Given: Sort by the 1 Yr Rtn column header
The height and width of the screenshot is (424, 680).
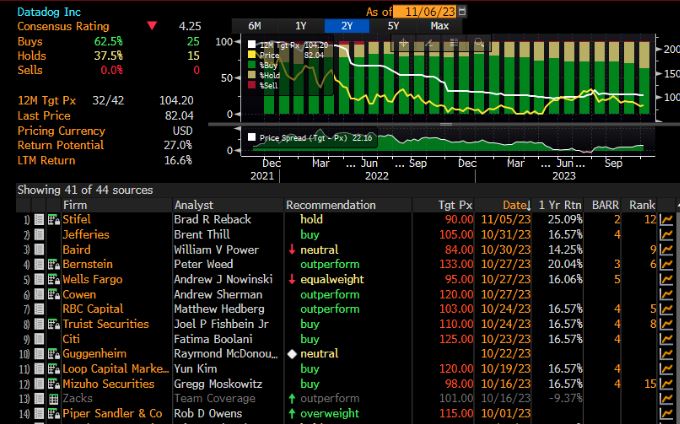Looking at the screenshot, I should tap(559, 205).
